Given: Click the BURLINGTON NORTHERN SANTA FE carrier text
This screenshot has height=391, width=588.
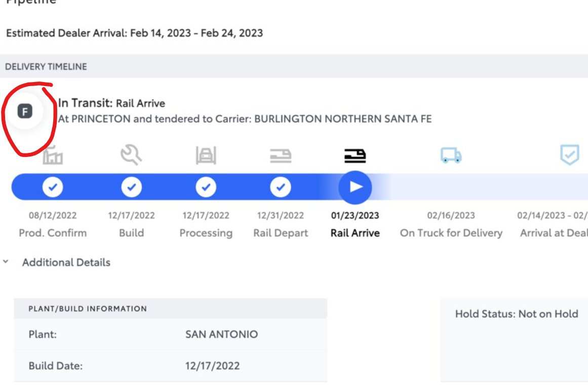Looking at the screenshot, I should coord(343,119).
